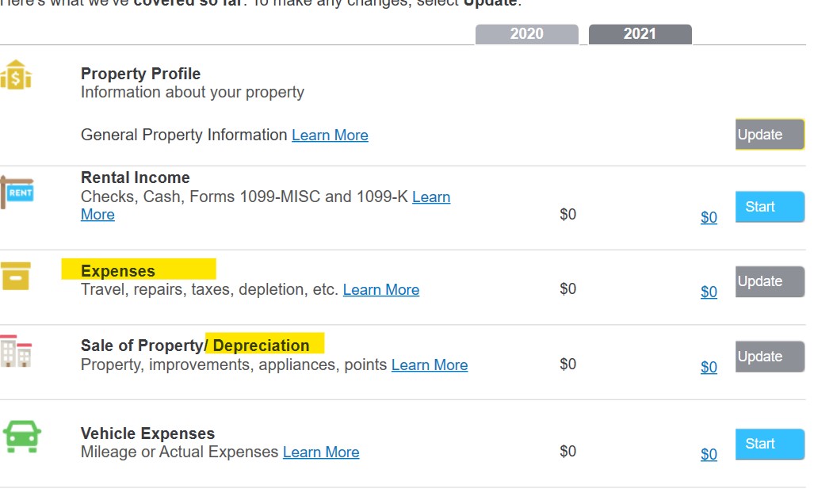Click the 2021 $0 link for Vehicle Expenses
This screenshot has height=504, width=833.
(x=709, y=454)
